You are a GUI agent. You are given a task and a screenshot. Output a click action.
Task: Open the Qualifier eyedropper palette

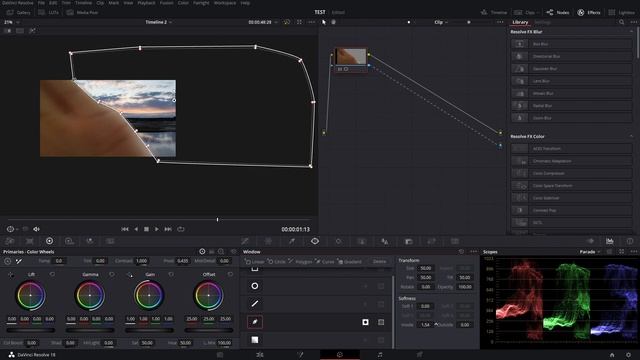click(292, 241)
